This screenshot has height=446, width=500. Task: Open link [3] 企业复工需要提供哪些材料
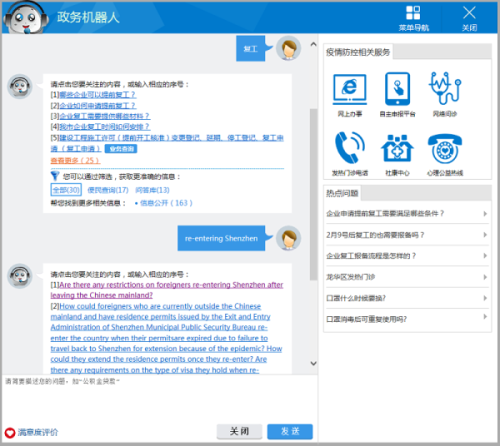coord(105,116)
